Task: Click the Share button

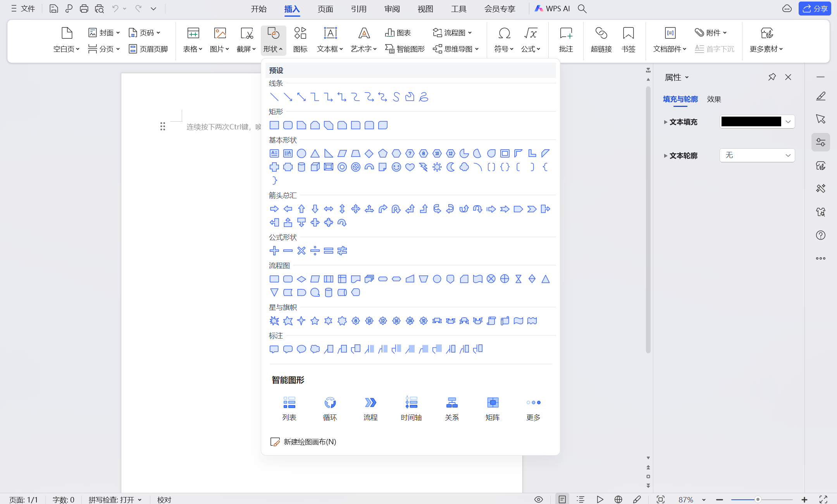Action: [x=815, y=9]
